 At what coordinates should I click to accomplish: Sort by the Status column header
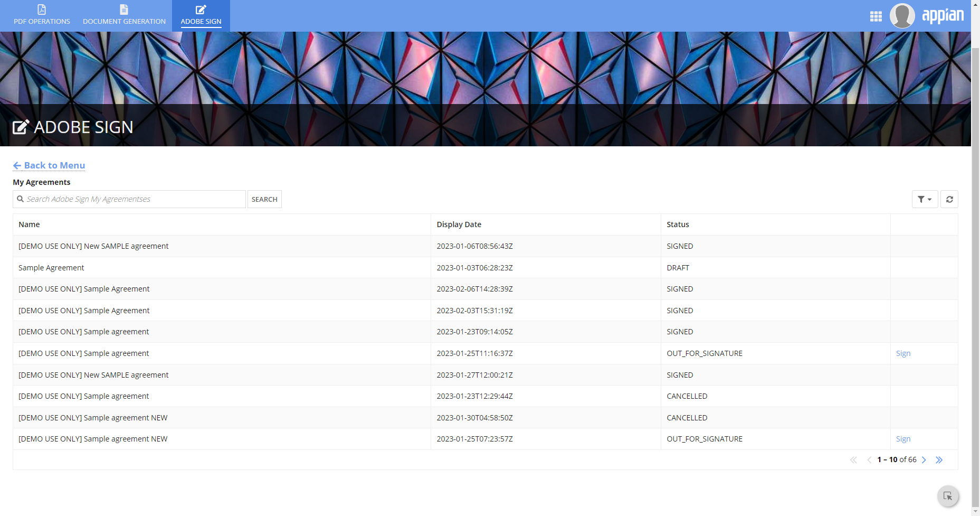tap(678, 224)
